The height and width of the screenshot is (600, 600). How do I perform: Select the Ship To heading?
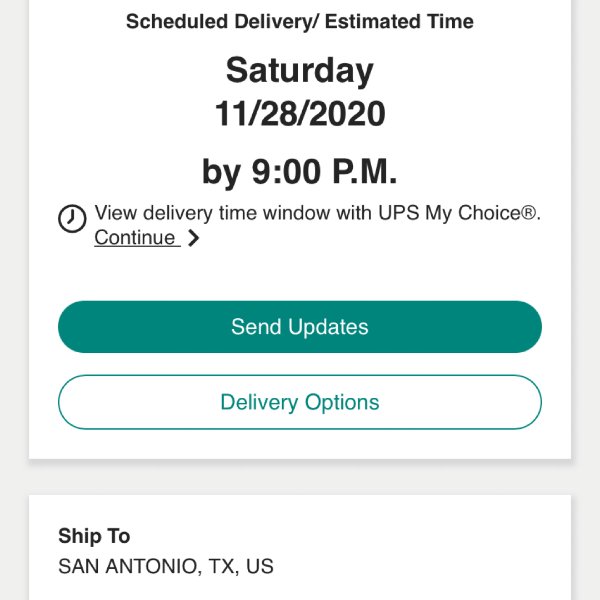pyautogui.click(x=94, y=536)
